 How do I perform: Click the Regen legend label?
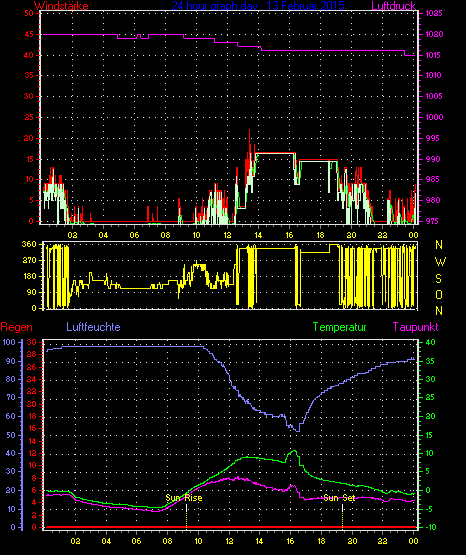point(16,327)
